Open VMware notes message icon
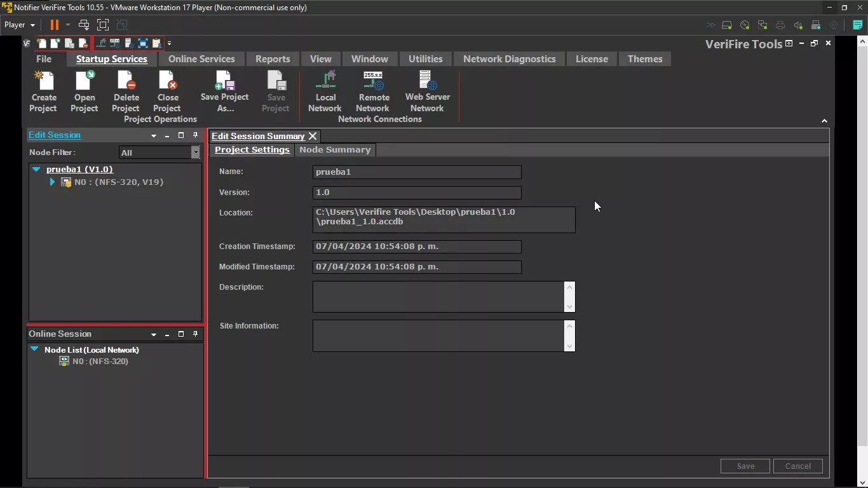This screenshot has height=488, width=868. coord(857,25)
